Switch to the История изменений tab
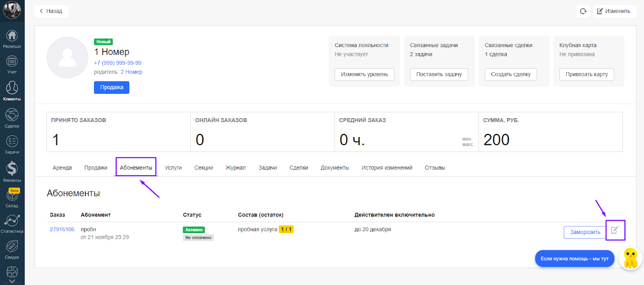This screenshot has width=644, height=285. coord(387,168)
